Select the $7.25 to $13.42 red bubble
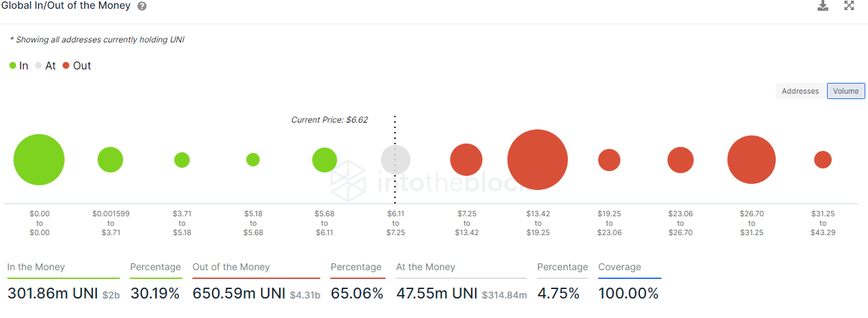The width and height of the screenshot is (868, 318). click(466, 160)
